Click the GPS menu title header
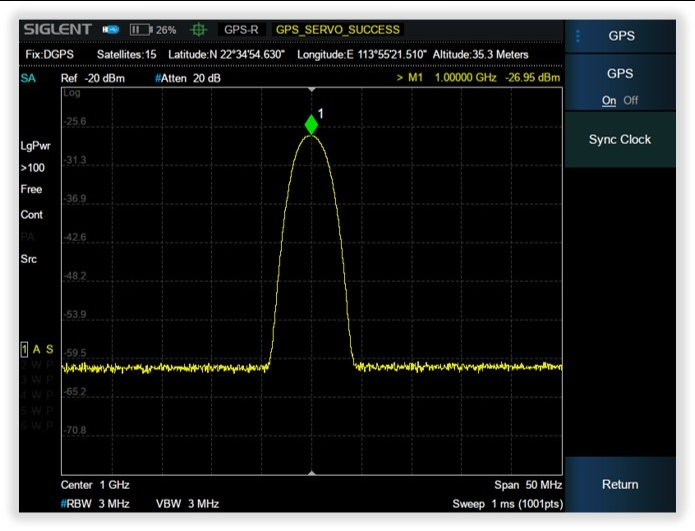The height and width of the screenshot is (531, 695). click(620, 36)
